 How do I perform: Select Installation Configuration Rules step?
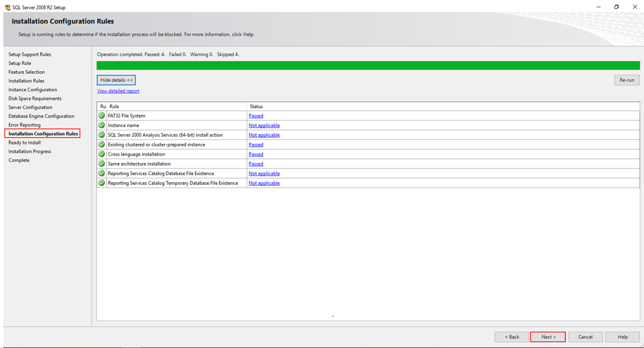point(43,134)
